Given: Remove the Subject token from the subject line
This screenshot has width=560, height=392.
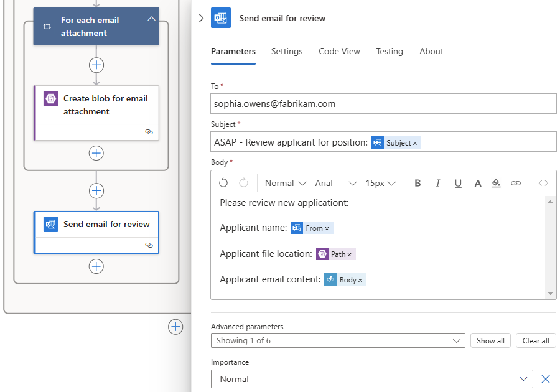Looking at the screenshot, I should pyautogui.click(x=416, y=142).
